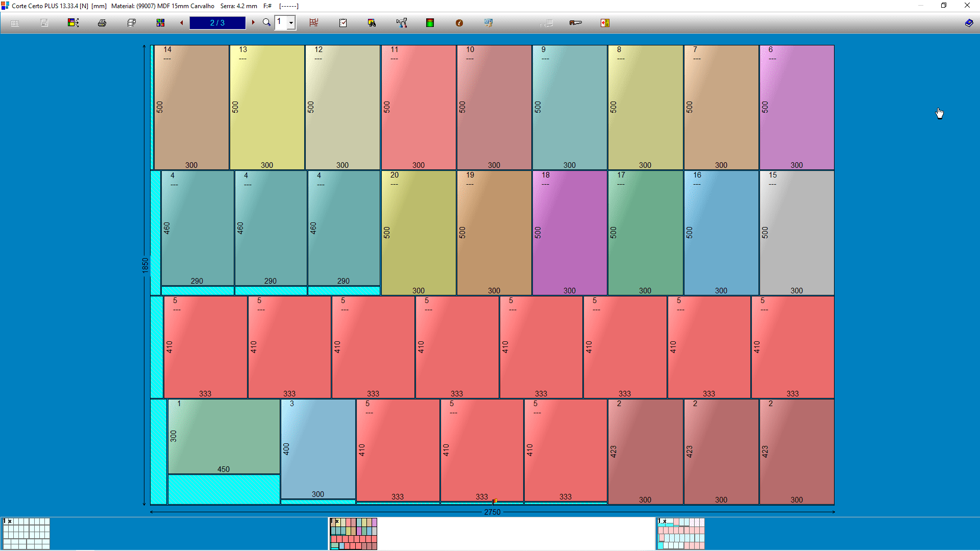Click the orange info circle icon
This screenshot has height=551, width=980.
click(459, 23)
